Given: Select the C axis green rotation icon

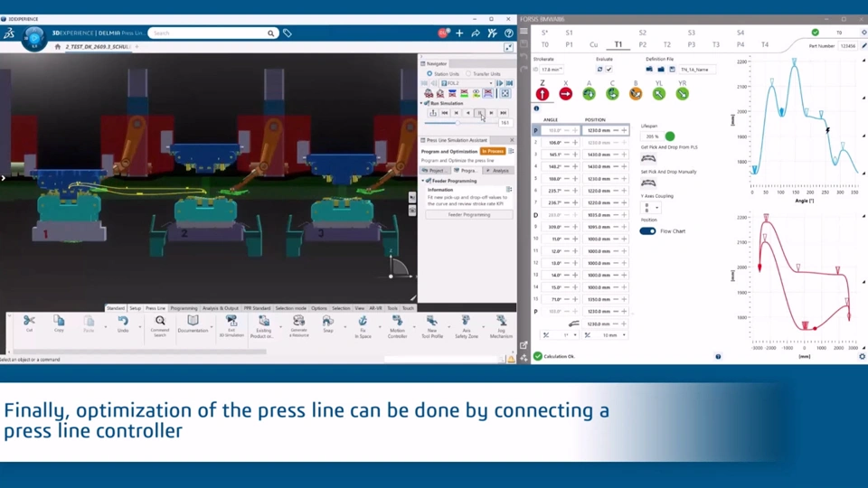Looking at the screenshot, I should 612,94.
